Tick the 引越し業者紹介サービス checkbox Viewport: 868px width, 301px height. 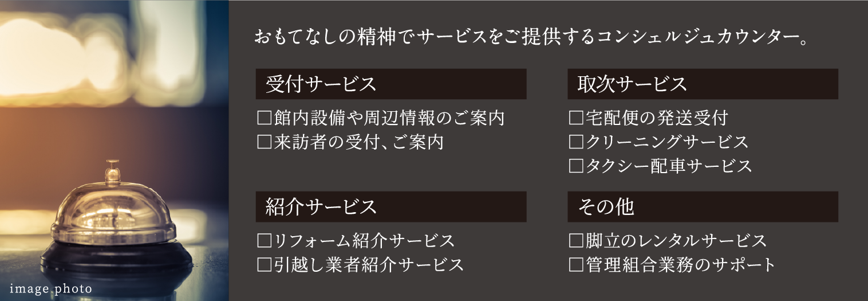264,265
